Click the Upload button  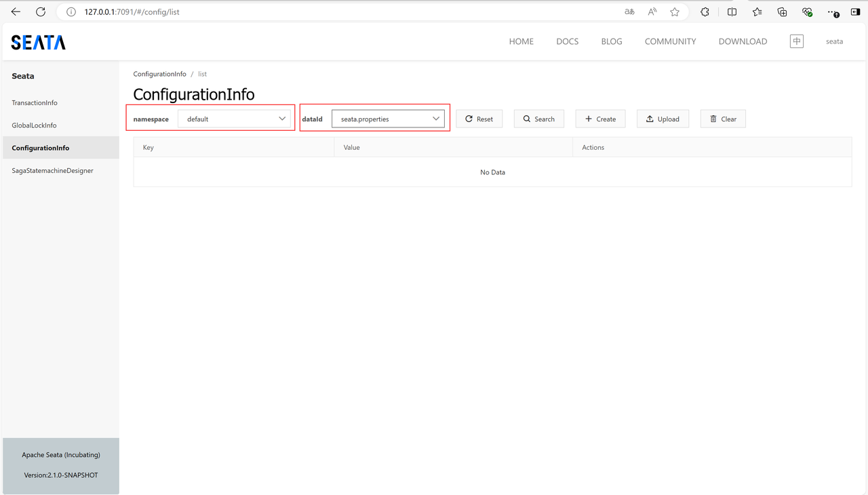coord(663,119)
